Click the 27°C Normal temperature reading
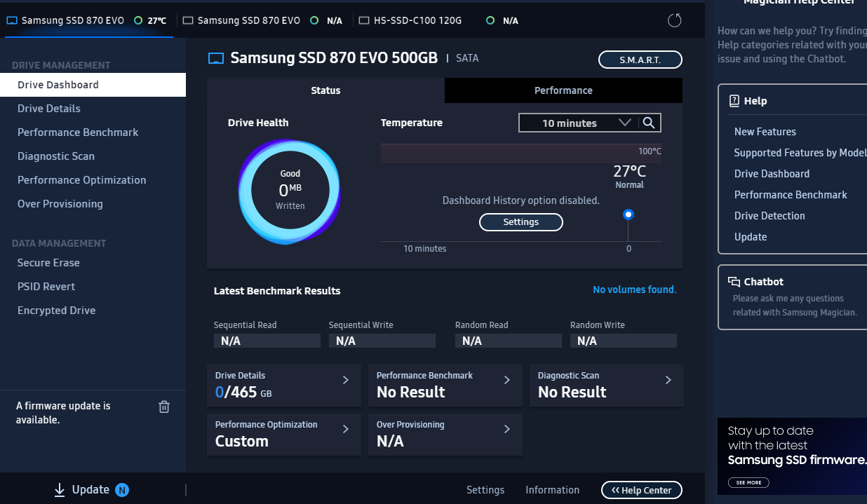This screenshot has width=867, height=504. 629,176
